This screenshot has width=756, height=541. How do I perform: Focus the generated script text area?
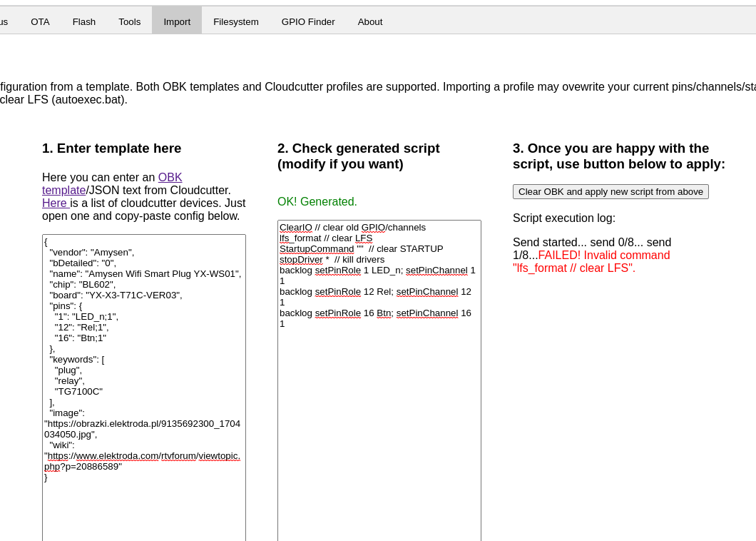point(379,380)
